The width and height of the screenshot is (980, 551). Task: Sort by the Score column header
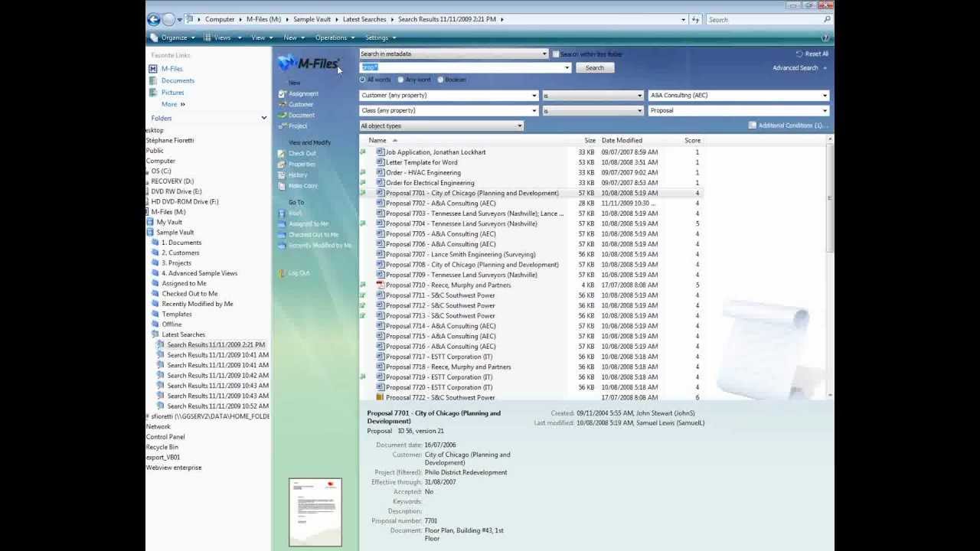click(x=692, y=140)
